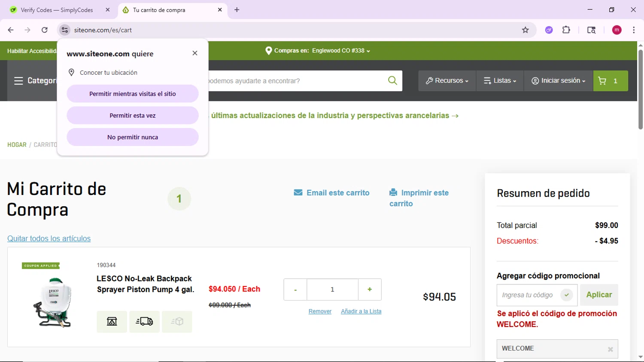Click the sprayer product thumbnail
644x362 pixels.
53,302
